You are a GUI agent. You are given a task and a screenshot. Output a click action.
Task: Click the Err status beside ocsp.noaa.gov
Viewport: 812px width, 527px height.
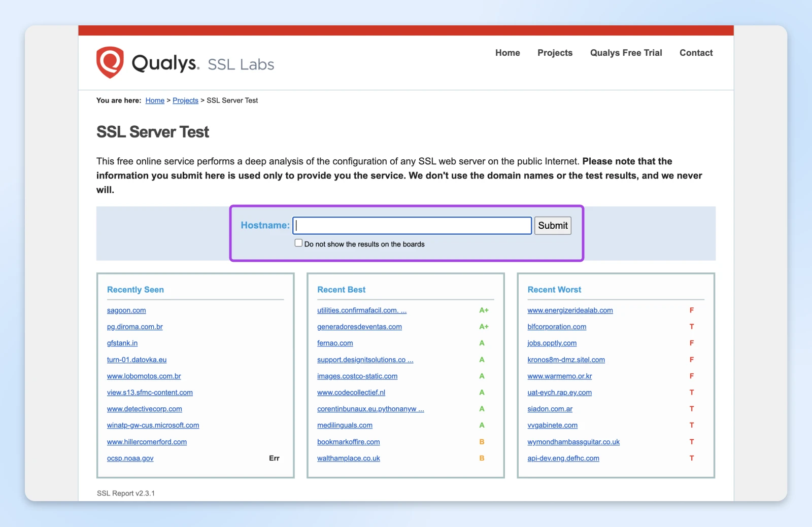274,458
